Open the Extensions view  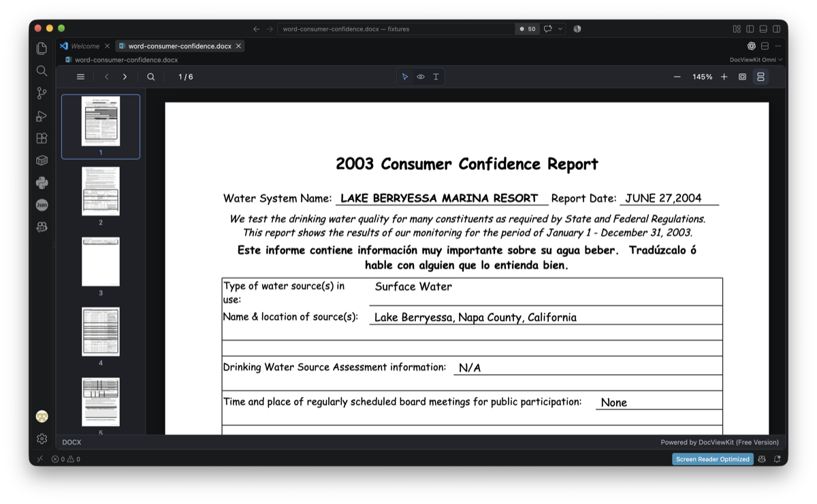(x=42, y=138)
